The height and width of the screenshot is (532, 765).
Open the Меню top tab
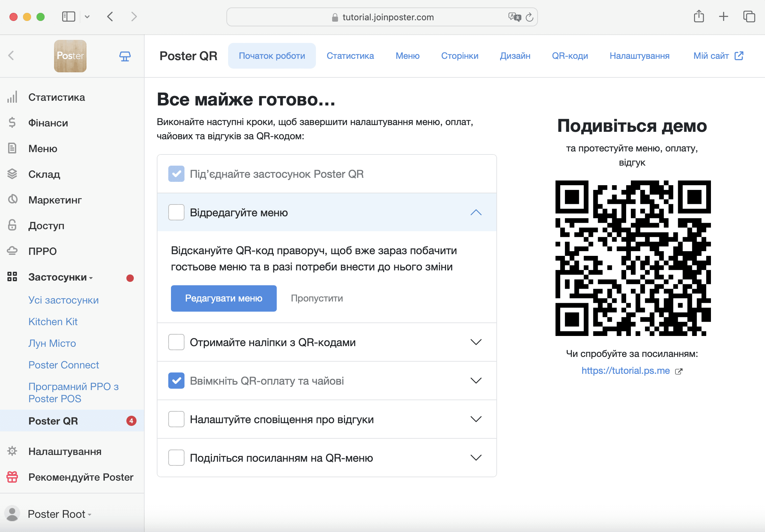pyautogui.click(x=408, y=56)
